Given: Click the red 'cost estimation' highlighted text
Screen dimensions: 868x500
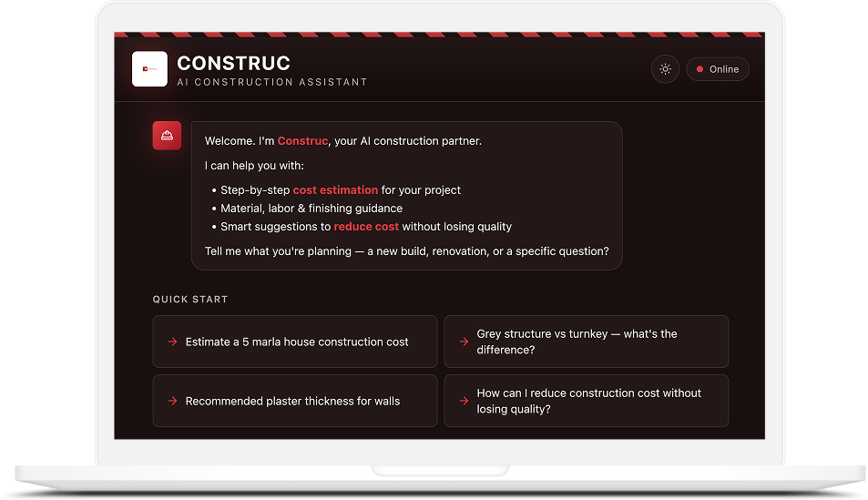Looking at the screenshot, I should click(x=335, y=190).
